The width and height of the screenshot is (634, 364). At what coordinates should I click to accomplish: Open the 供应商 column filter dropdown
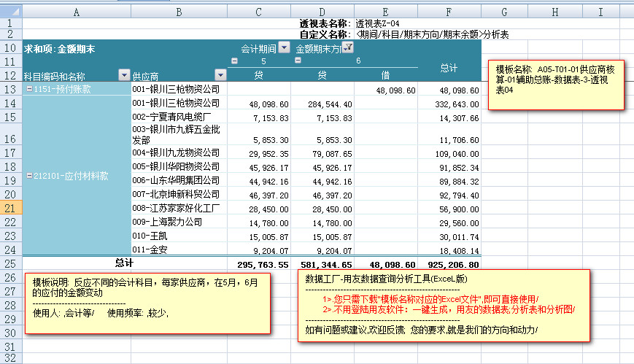220,75
